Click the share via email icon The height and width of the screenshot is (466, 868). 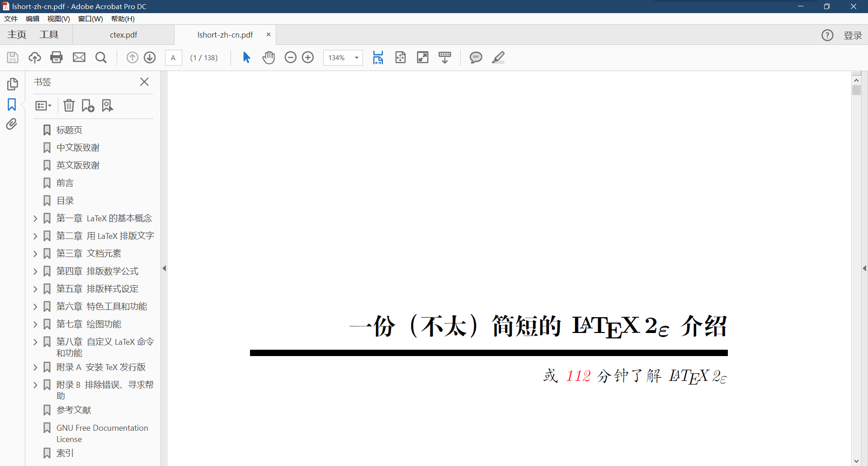pos(79,57)
